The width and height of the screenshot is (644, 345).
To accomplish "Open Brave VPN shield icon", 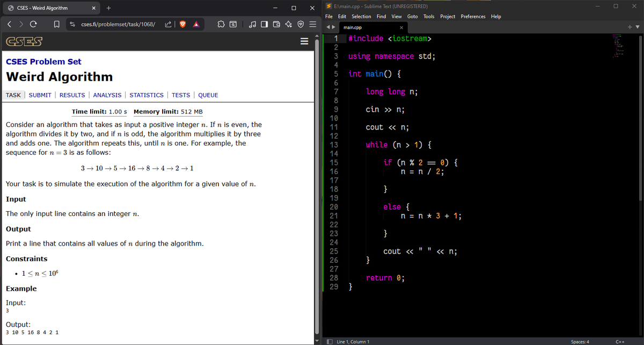I will pyautogui.click(x=301, y=24).
